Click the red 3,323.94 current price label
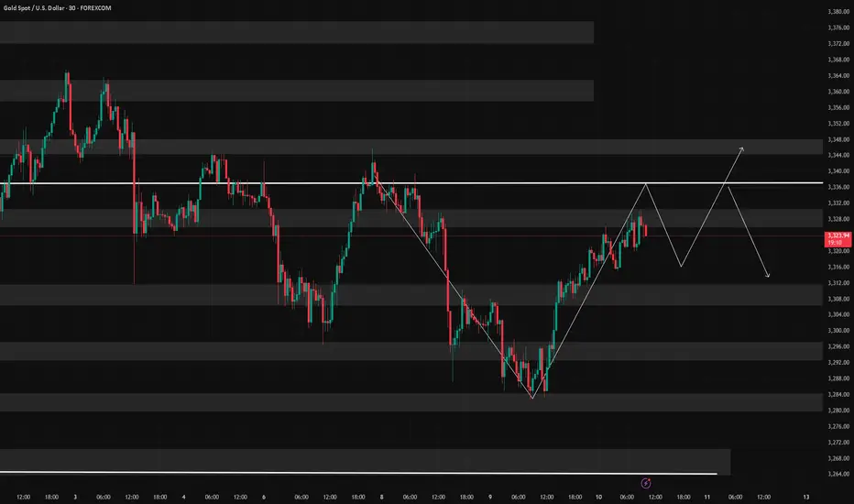The width and height of the screenshot is (854, 504). (x=838, y=238)
